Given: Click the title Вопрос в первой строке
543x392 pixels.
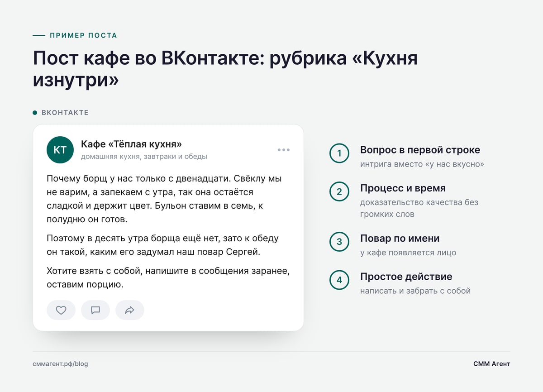Looking at the screenshot, I should tap(420, 150).
